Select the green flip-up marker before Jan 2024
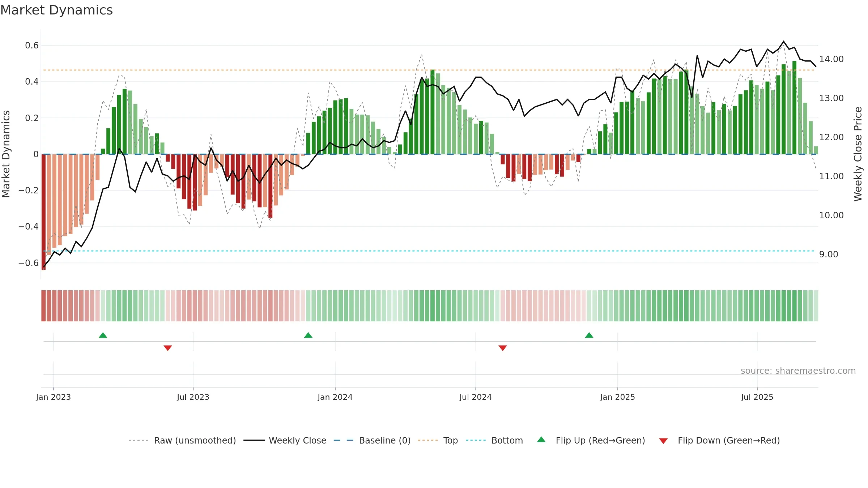868x488 pixels. click(x=308, y=335)
